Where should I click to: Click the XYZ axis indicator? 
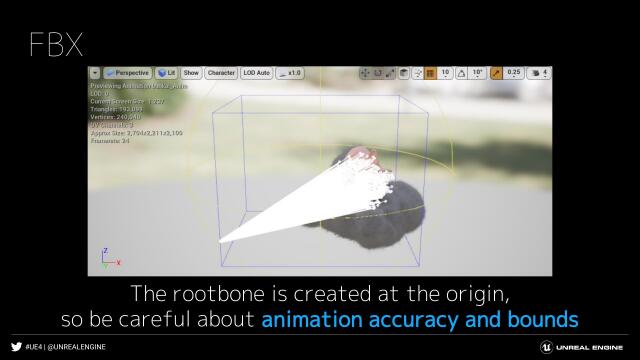(x=110, y=258)
